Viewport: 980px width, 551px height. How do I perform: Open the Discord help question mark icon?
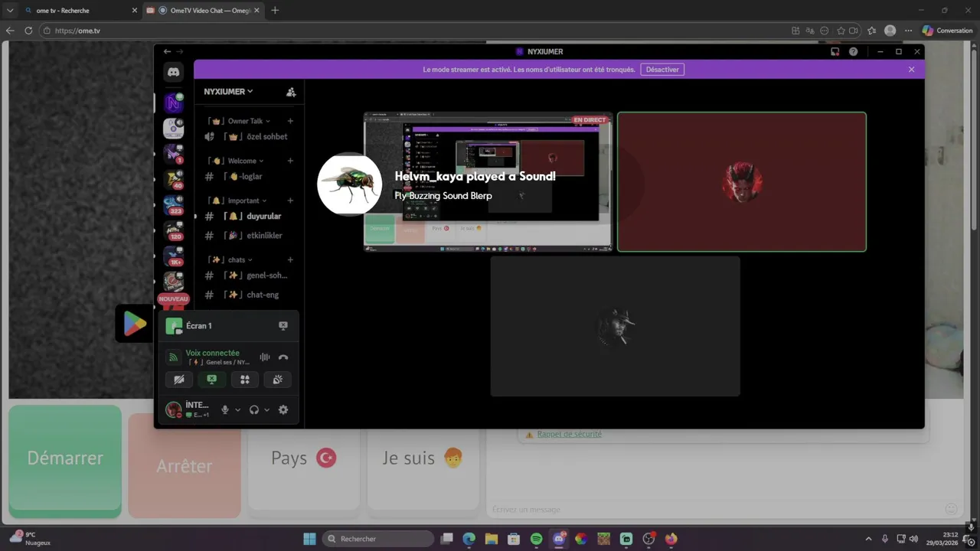854,51
